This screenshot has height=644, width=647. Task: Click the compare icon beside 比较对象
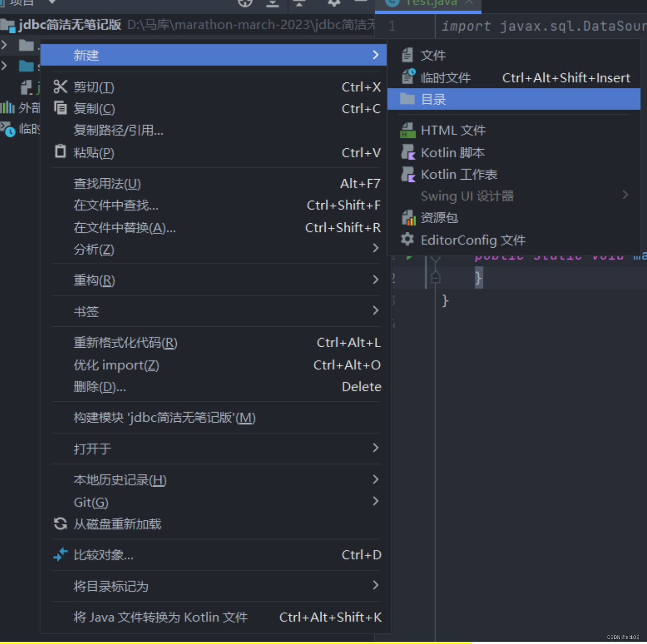pyautogui.click(x=60, y=554)
